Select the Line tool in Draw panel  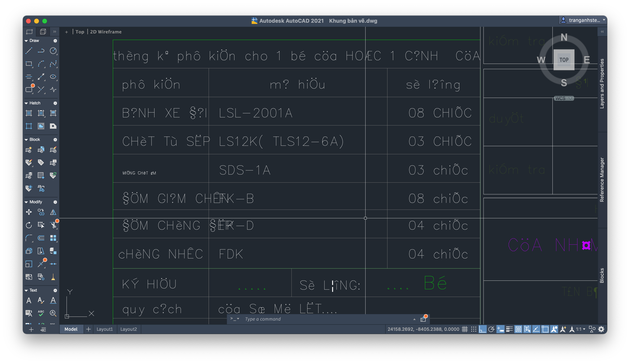click(x=29, y=51)
